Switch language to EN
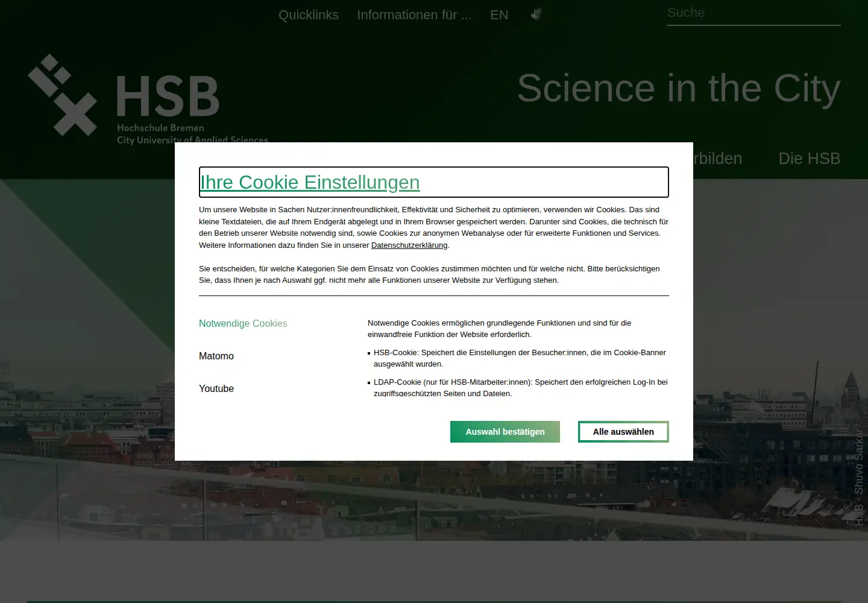The height and width of the screenshot is (603, 868). point(499,15)
